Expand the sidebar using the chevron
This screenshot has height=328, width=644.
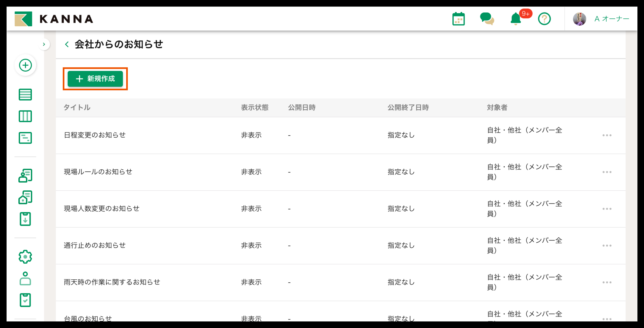[x=44, y=44]
